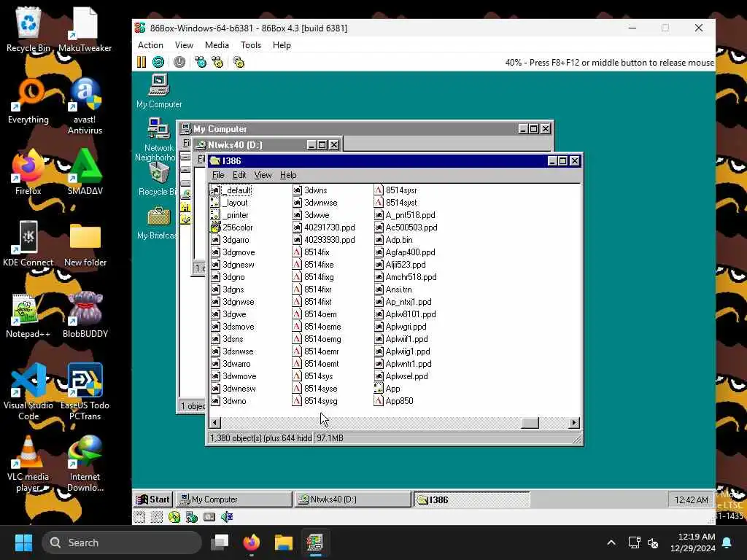Click the horizontal scrollbar thumb in I386

click(x=530, y=422)
